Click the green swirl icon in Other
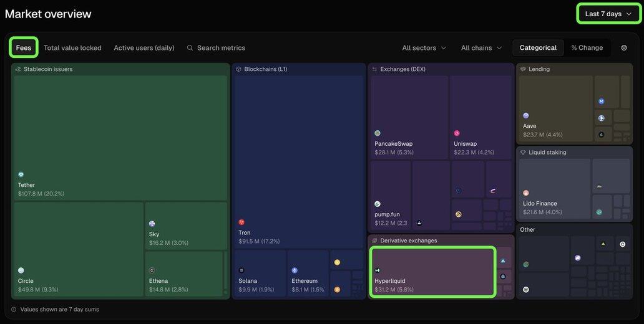644x324 pixels. 526,265
